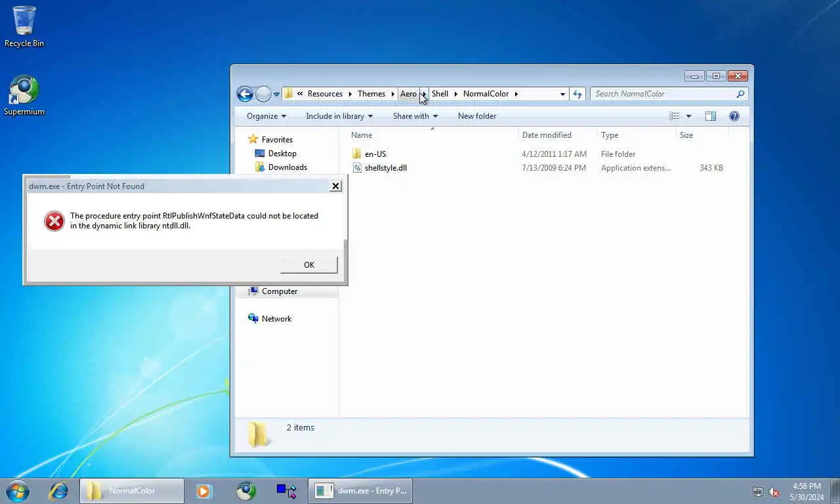Click the red error icon in dialog
Viewport: 840px width, 504px height.
tap(54, 221)
